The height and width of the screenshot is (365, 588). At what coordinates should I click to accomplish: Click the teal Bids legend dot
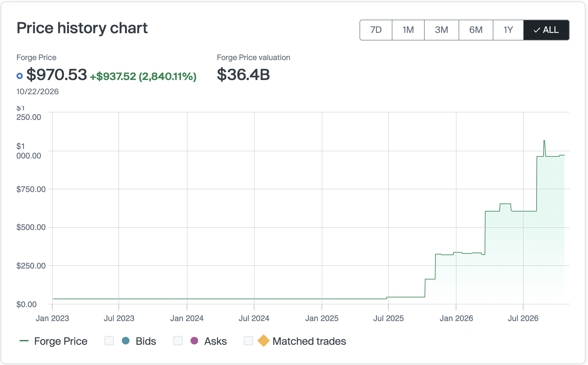point(126,341)
